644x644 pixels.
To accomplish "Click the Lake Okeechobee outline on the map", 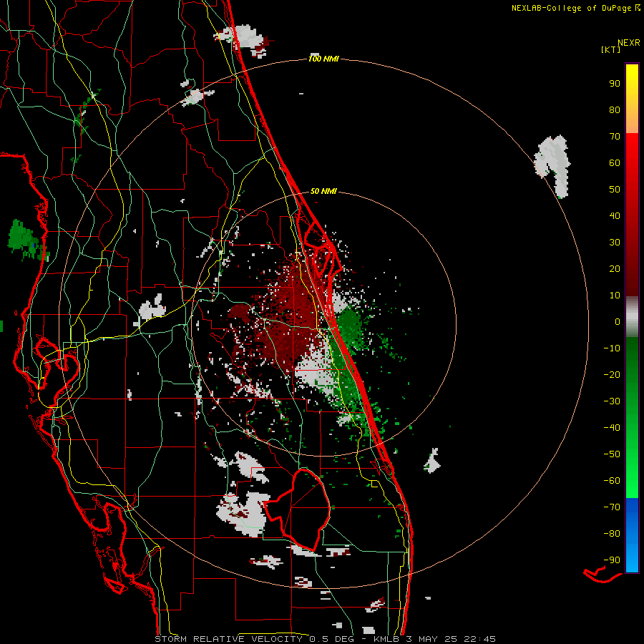I will (x=296, y=509).
